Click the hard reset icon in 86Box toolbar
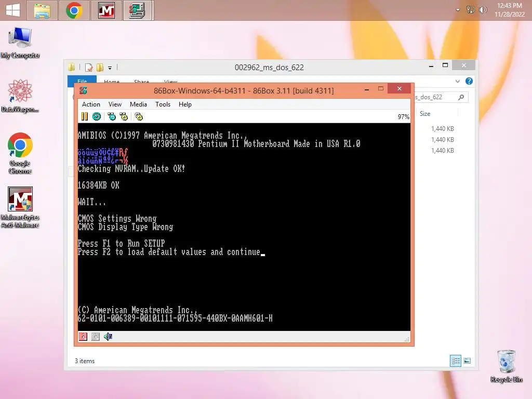The image size is (532, 399). click(x=97, y=117)
